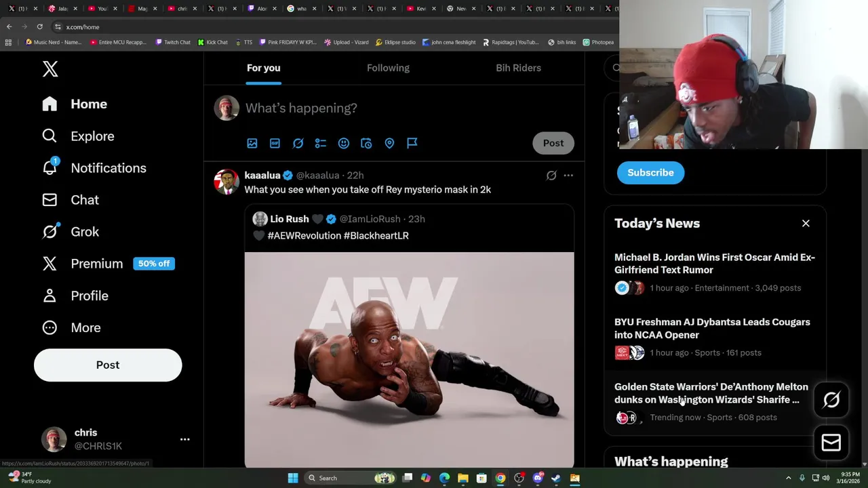The height and width of the screenshot is (488, 868).
Task: Add a poll to the post
Action: (x=321, y=143)
